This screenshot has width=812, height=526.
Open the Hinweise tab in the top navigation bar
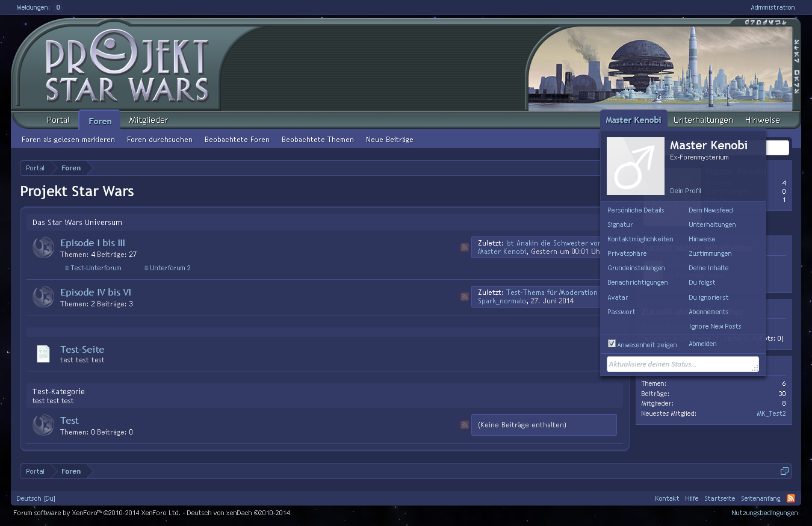point(762,120)
